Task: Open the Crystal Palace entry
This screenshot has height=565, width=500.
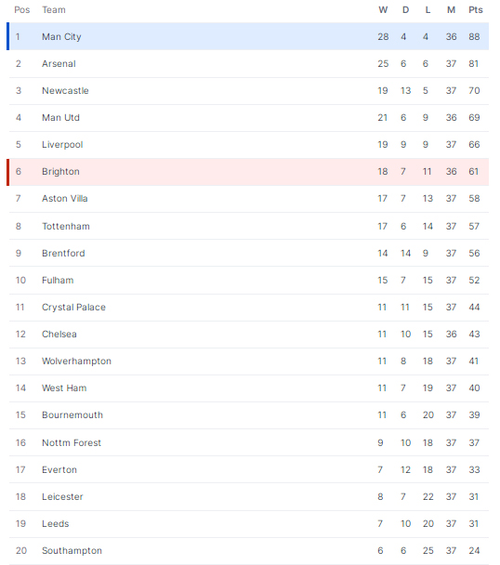Action: click(73, 307)
